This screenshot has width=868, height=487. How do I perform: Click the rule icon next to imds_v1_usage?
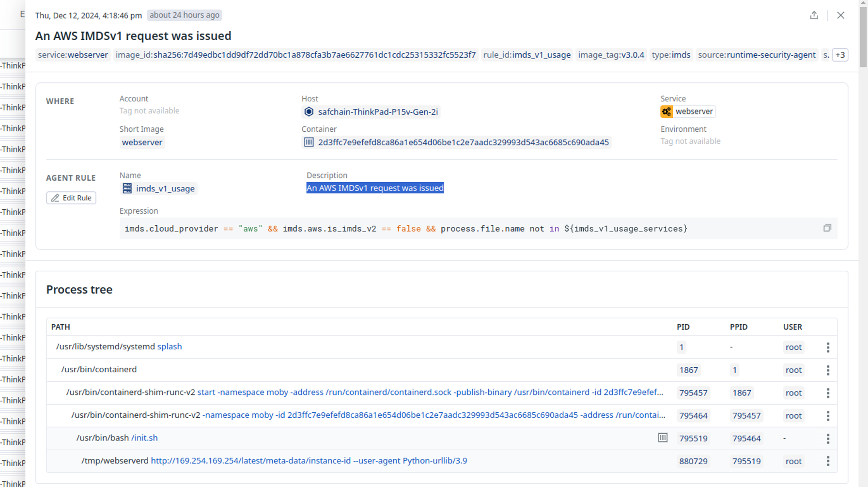click(x=127, y=188)
